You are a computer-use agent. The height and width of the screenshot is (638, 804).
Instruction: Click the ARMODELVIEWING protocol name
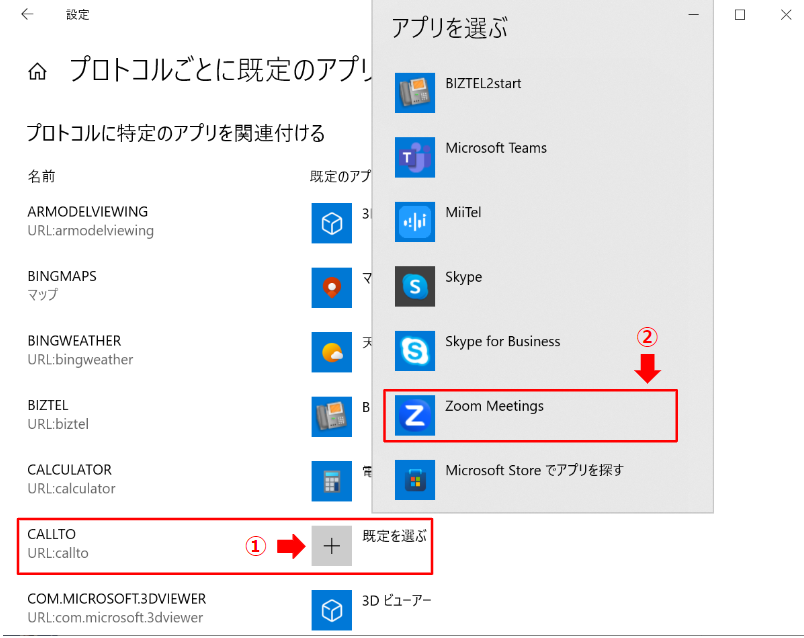pyautogui.click(x=88, y=212)
